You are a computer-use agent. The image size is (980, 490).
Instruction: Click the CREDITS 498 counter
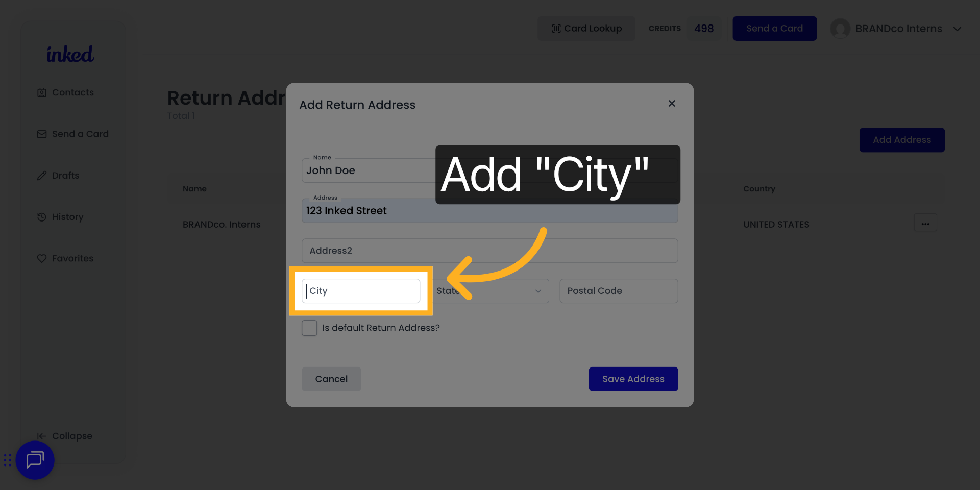684,29
